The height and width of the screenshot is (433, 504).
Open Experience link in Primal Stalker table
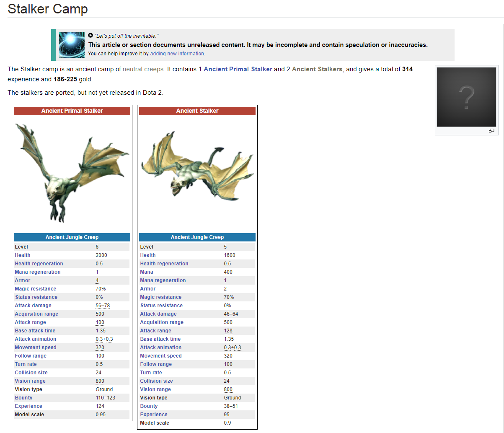tap(28, 406)
